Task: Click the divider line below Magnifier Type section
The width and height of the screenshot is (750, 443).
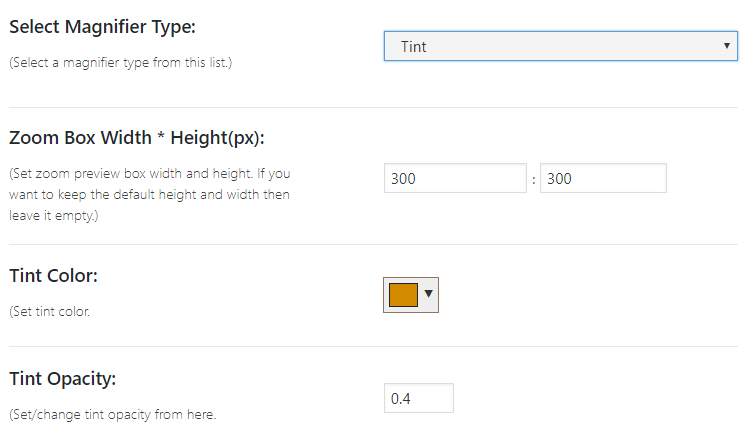Action: [374, 107]
